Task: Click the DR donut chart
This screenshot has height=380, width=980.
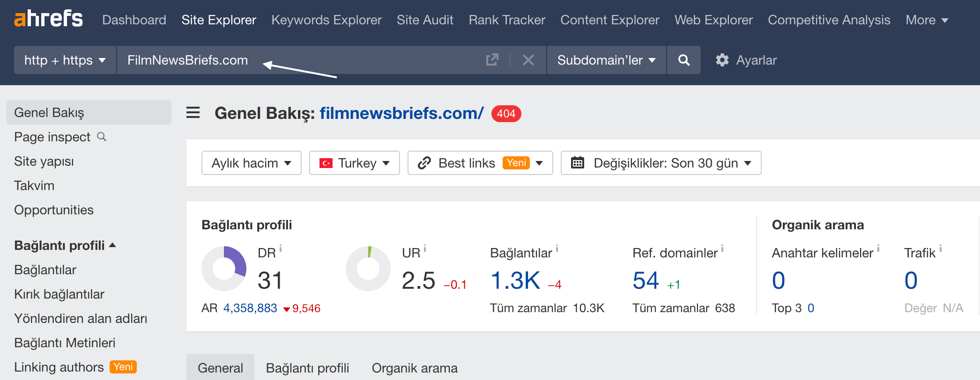Action: point(224,269)
